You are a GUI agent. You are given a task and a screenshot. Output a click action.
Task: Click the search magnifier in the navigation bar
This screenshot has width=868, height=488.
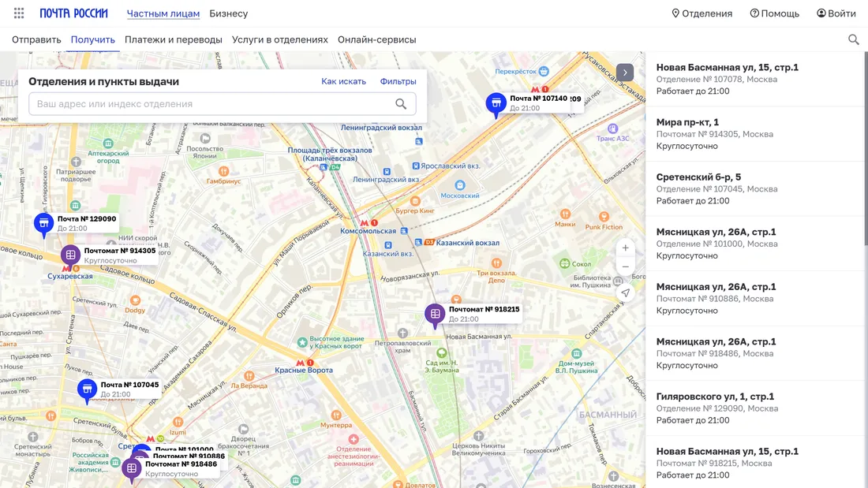(x=853, y=39)
